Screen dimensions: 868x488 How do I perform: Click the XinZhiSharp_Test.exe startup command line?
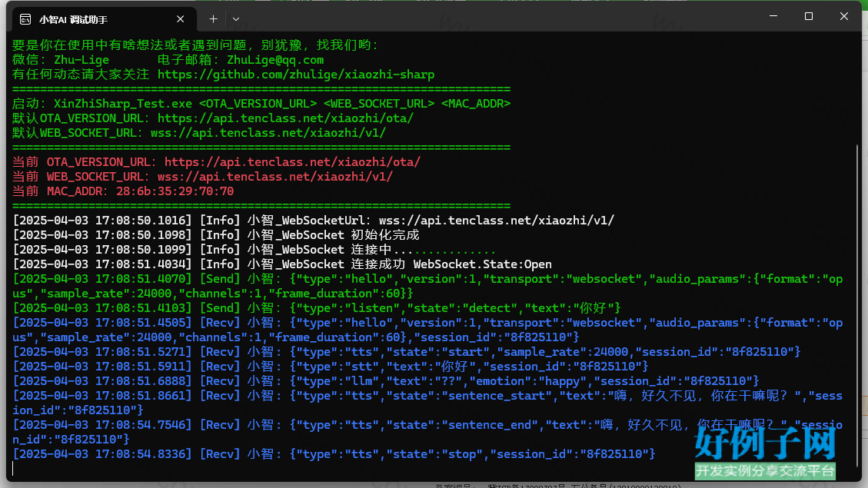261,104
